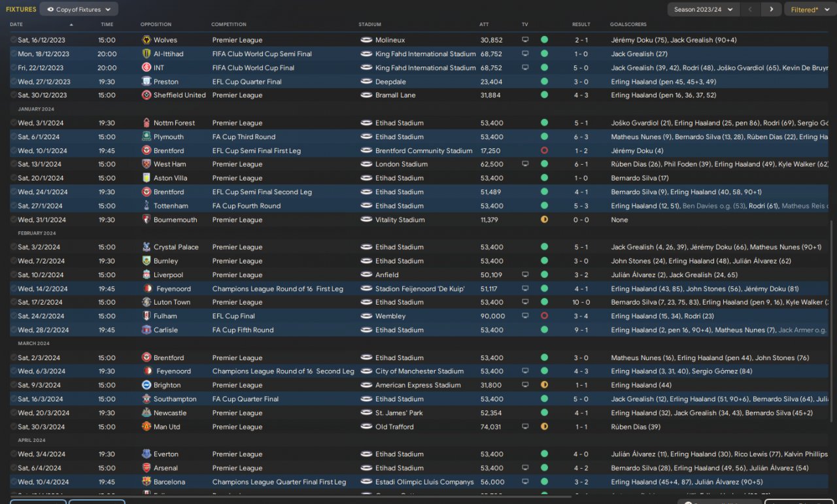Click the draw indicator in Bournemouth row
This screenshot has width=837, height=504.
coord(544,220)
